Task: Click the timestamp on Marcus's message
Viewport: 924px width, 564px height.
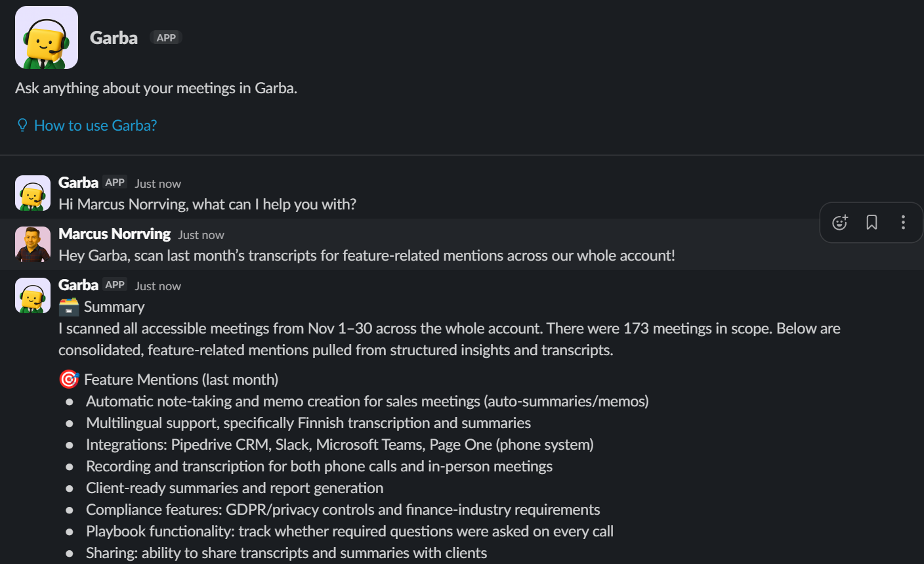Action: point(201,235)
